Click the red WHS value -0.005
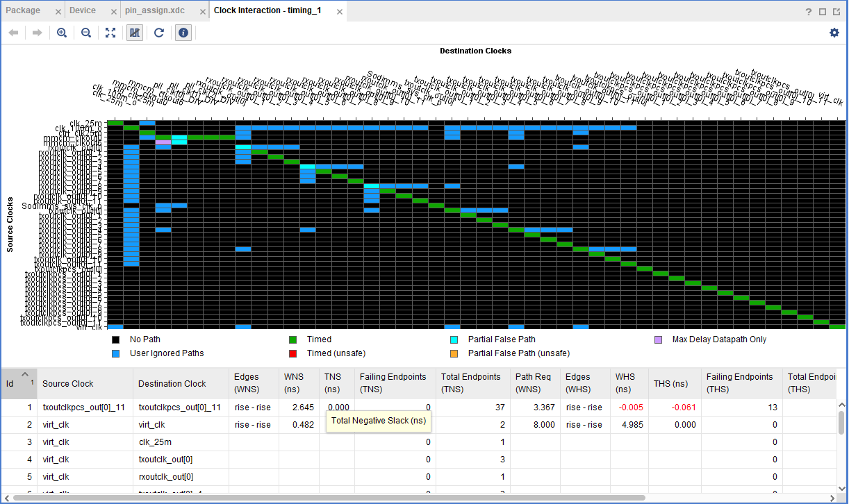 [x=632, y=408]
